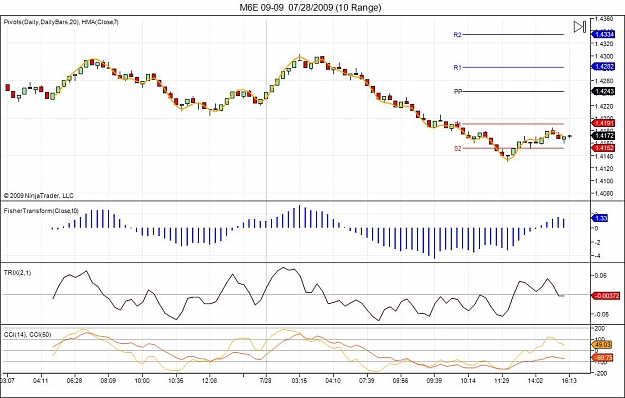Click the 1.4243 pivot price marker
The image size is (625, 398).
(603, 92)
